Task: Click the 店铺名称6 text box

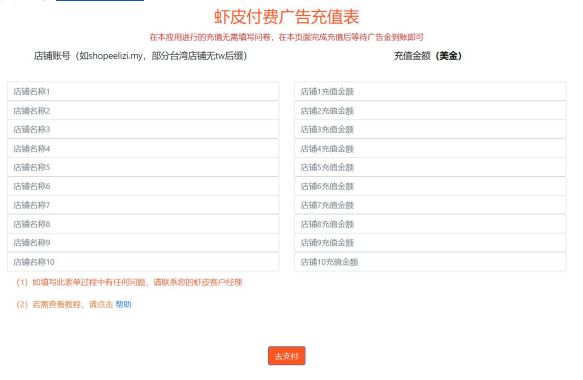Action: (x=143, y=186)
